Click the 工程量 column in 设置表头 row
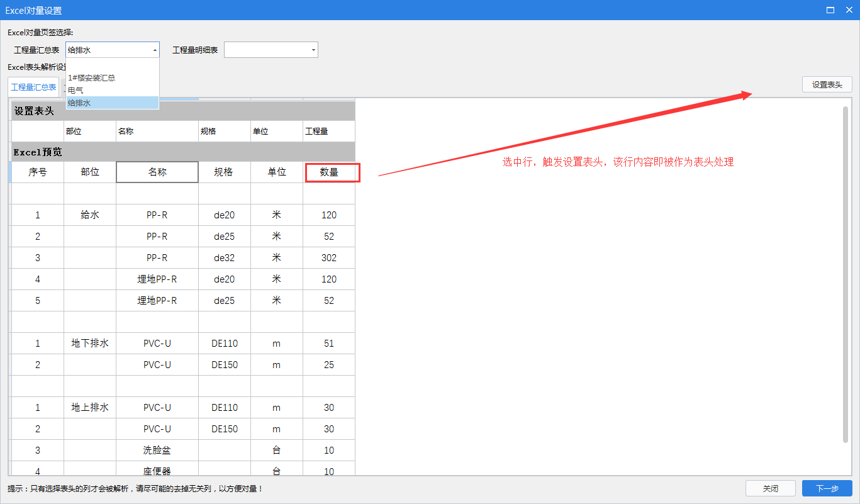The image size is (860, 504). click(x=328, y=132)
